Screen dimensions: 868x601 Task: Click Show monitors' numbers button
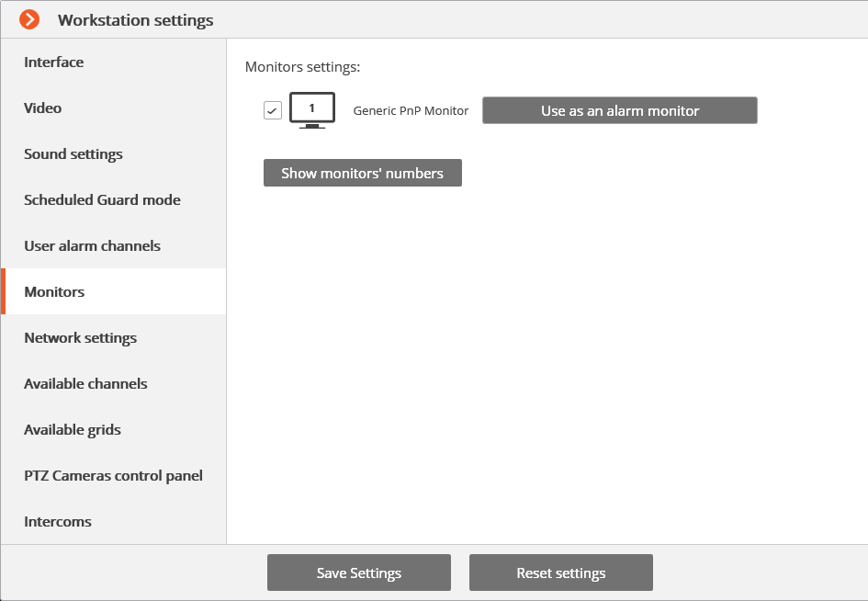(x=363, y=173)
